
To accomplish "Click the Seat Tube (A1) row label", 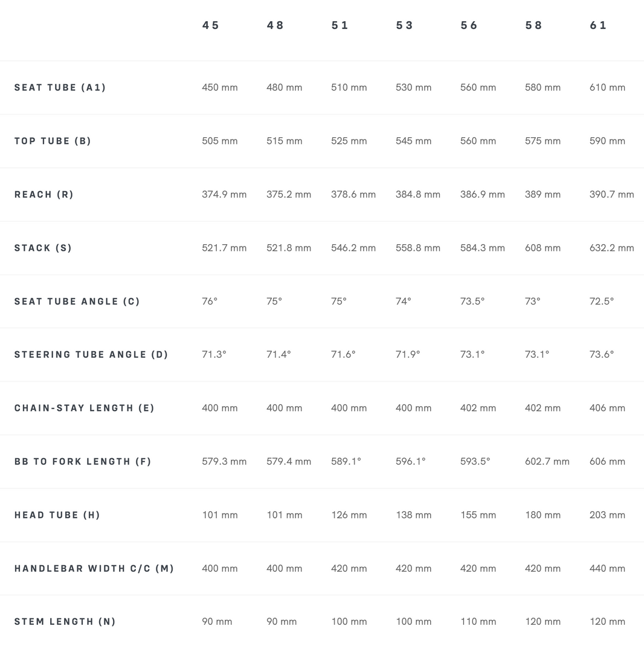I will point(60,88).
